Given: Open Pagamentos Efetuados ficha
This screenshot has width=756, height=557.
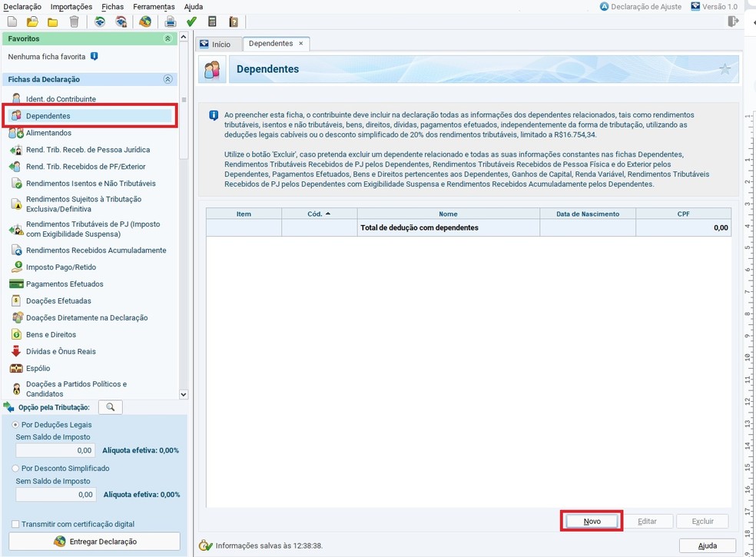Looking at the screenshot, I should click(x=65, y=284).
